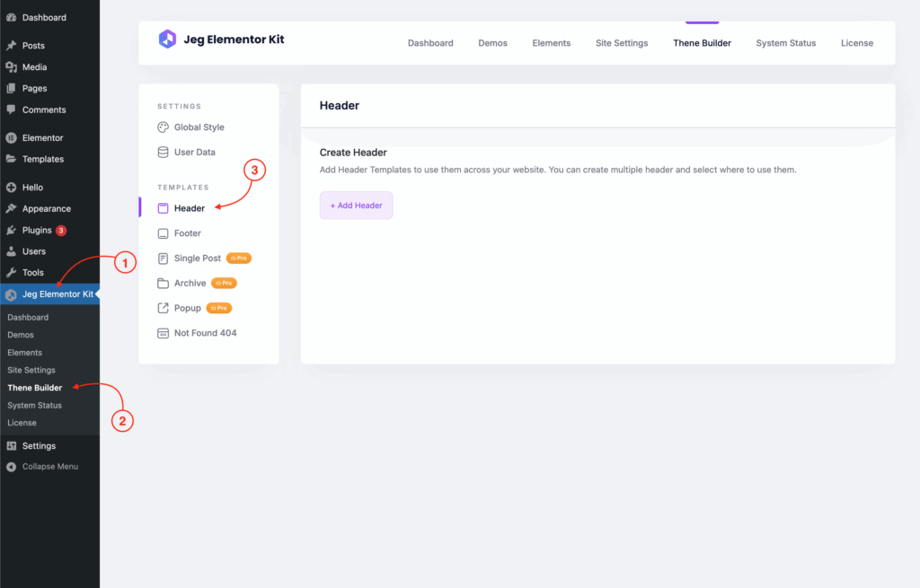Go to License in sidebar submenu
This screenshot has width=920, height=588.
coord(22,423)
